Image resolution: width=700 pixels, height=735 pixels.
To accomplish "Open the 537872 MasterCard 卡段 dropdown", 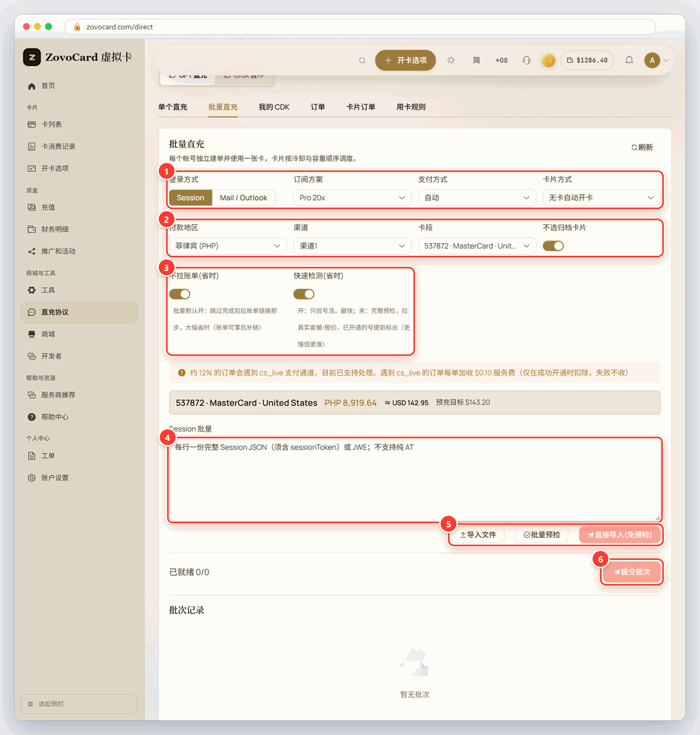I will pyautogui.click(x=477, y=246).
